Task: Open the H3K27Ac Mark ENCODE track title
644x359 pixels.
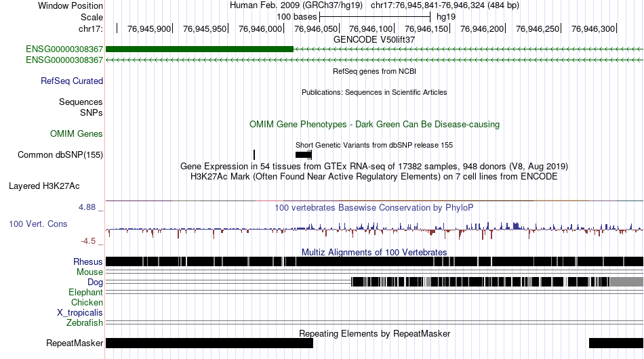Action: pyautogui.click(x=374, y=176)
